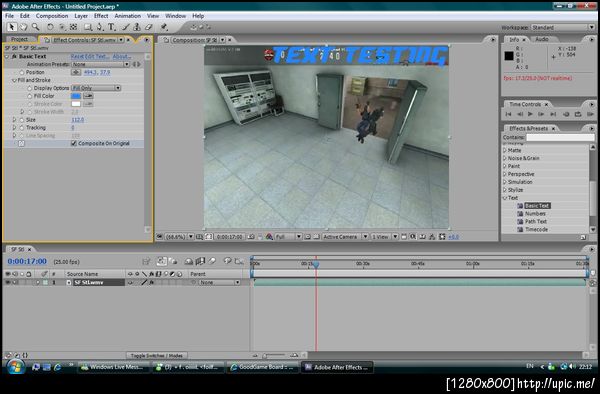Open the Animation Presets dropdown

[x=101, y=64]
